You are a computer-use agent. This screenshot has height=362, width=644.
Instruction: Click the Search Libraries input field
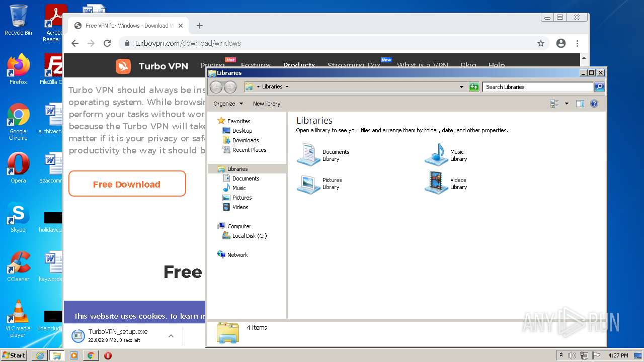pyautogui.click(x=537, y=87)
